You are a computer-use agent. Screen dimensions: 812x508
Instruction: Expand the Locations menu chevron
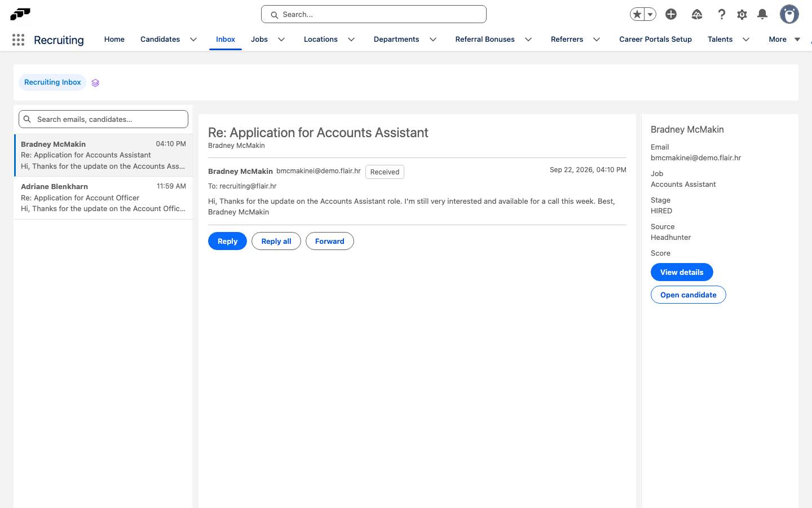point(351,40)
